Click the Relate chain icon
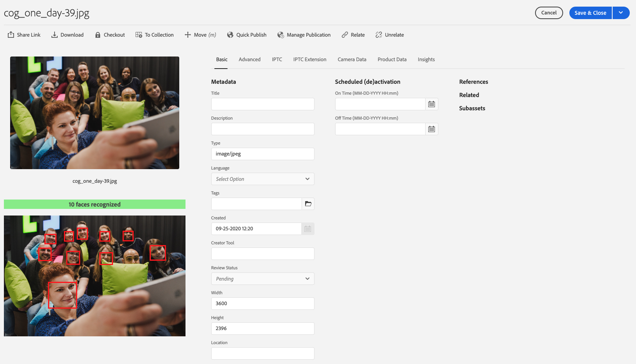The height and width of the screenshot is (364, 636). (x=345, y=35)
